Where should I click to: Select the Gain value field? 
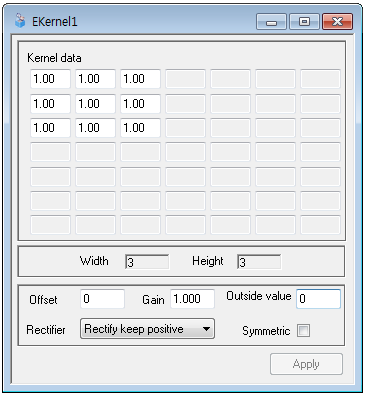(x=192, y=299)
